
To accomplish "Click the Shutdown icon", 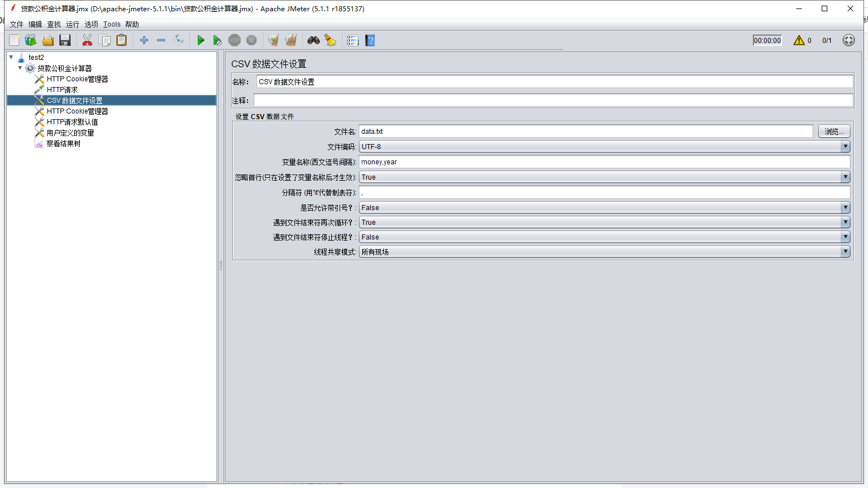I will [251, 40].
